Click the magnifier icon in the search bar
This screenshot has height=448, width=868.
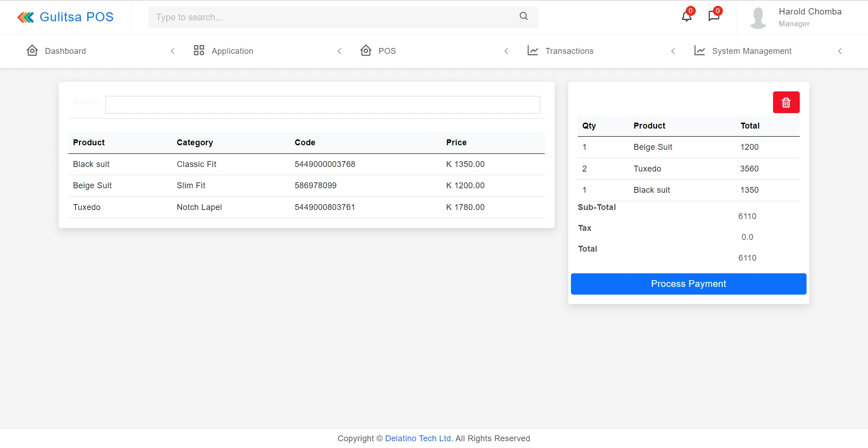(524, 16)
